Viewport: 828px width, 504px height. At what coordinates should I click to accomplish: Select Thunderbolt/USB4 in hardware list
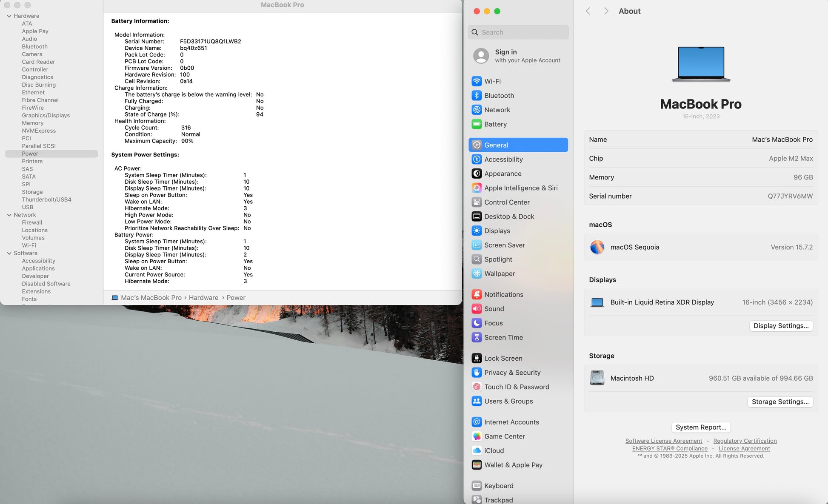[46, 199]
